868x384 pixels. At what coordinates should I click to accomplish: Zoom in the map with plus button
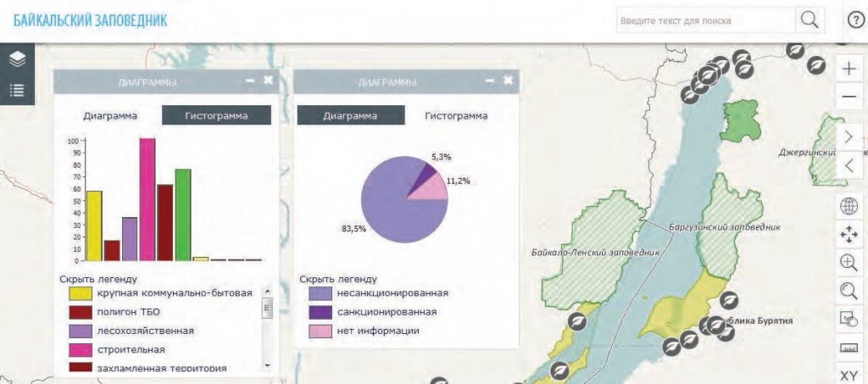point(849,69)
